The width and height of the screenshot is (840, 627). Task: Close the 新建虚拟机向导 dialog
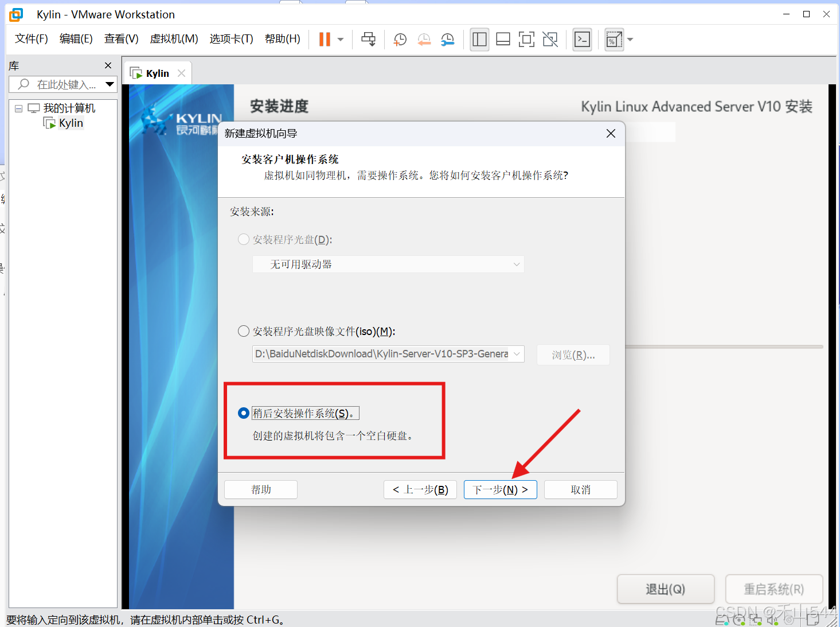pyautogui.click(x=611, y=133)
